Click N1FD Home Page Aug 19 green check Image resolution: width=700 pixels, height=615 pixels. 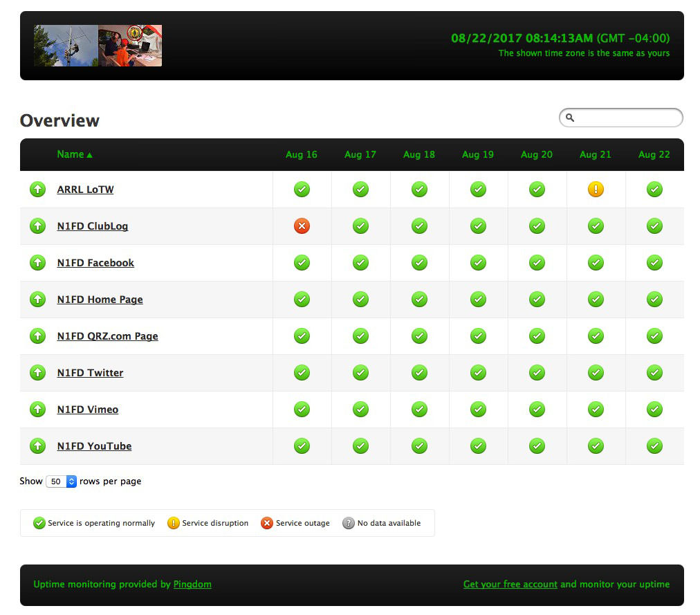pos(478,300)
